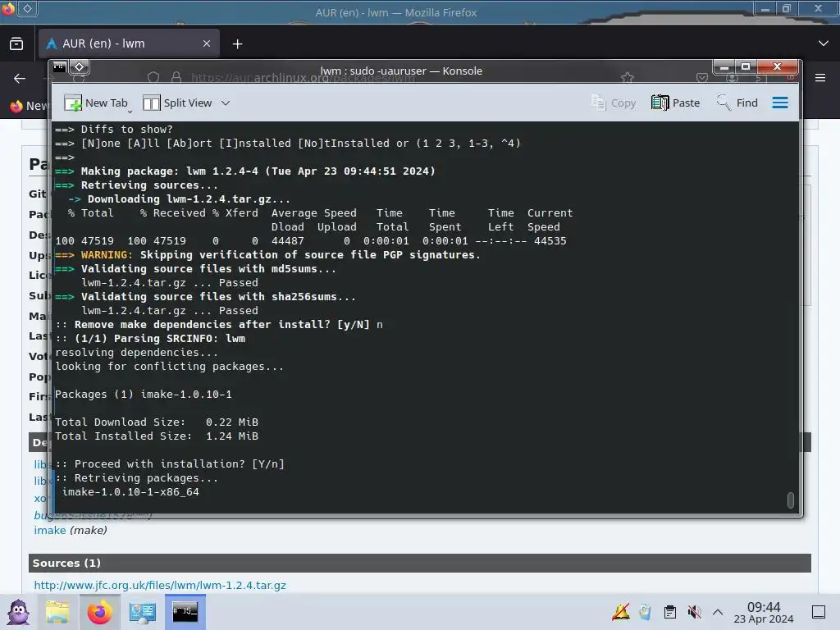Click the Konsole window menu icon in titlebar
Image resolution: width=840 pixels, height=630 pixels.
59,67
